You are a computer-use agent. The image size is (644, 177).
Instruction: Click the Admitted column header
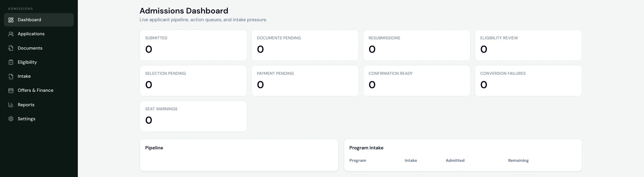pyautogui.click(x=455, y=160)
